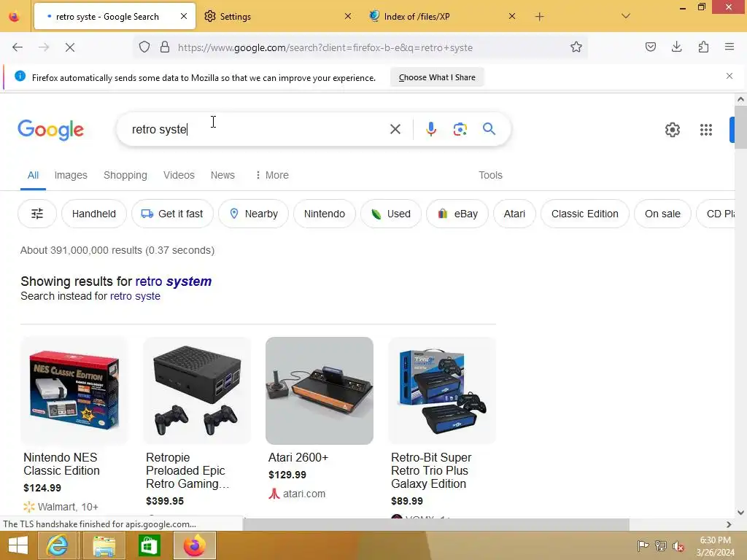Open Retropie Preloaded Epic listing title
The image size is (747, 560).
(187, 470)
